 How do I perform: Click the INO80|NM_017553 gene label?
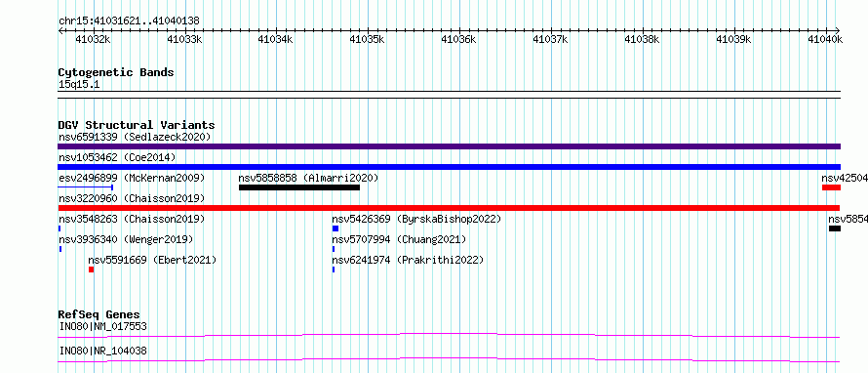[102, 326]
